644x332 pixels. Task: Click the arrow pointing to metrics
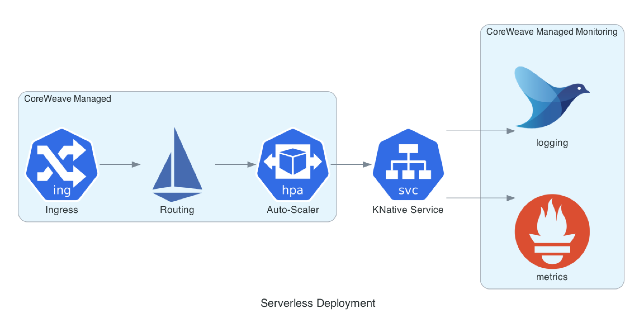click(x=480, y=198)
